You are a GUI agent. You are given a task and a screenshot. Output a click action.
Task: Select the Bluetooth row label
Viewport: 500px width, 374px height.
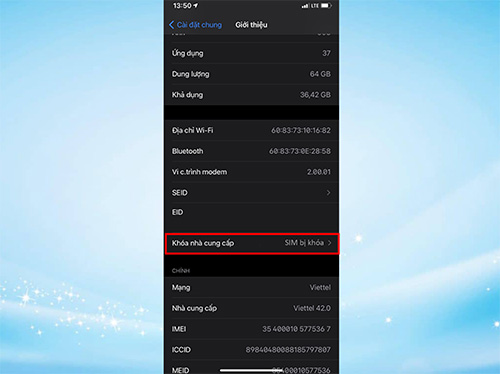pos(187,151)
